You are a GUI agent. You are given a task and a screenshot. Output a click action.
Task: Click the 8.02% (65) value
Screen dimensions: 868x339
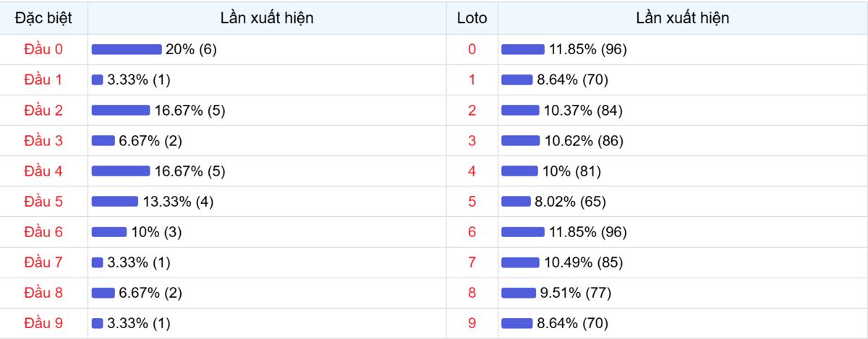click(x=570, y=202)
